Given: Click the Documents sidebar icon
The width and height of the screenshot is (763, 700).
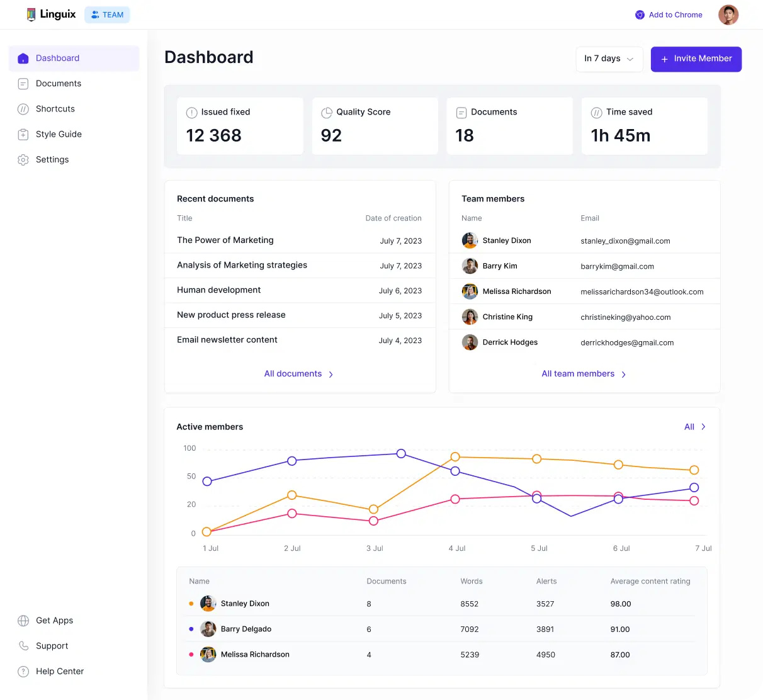Looking at the screenshot, I should click(23, 84).
